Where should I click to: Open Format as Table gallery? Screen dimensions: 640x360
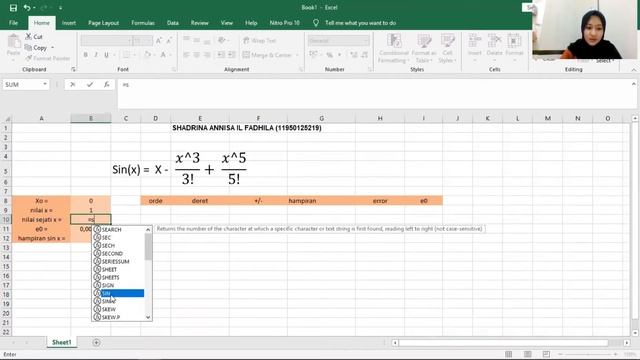424,49
